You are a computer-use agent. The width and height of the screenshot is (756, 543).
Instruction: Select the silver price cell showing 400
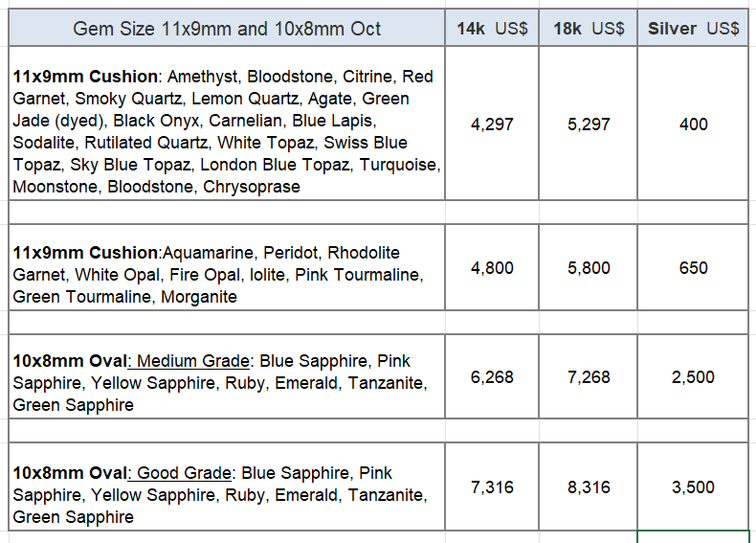[x=693, y=124]
